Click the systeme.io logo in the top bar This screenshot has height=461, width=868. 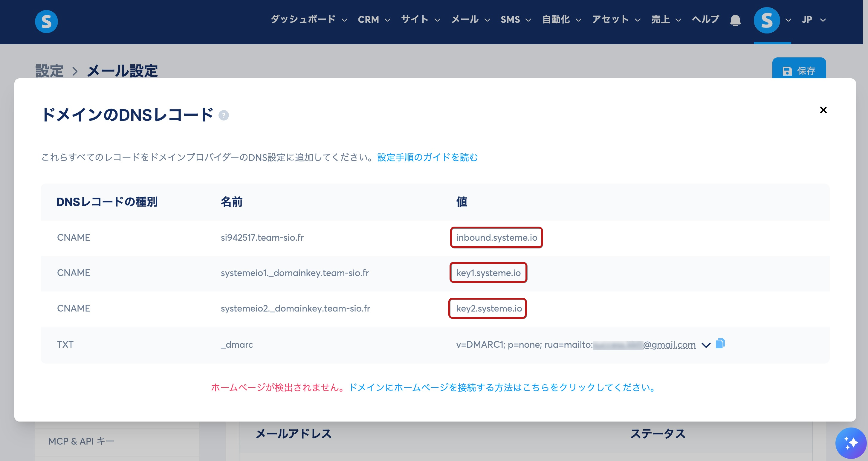click(47, 21)
